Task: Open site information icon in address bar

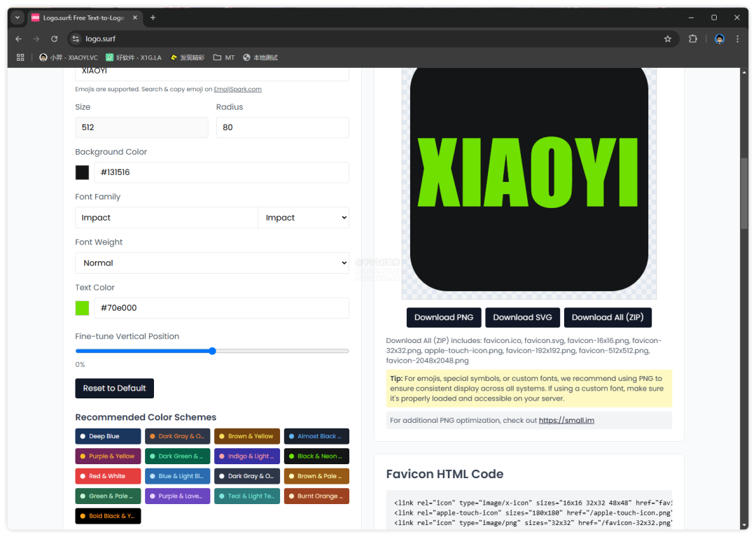Action: pos(76,39)
